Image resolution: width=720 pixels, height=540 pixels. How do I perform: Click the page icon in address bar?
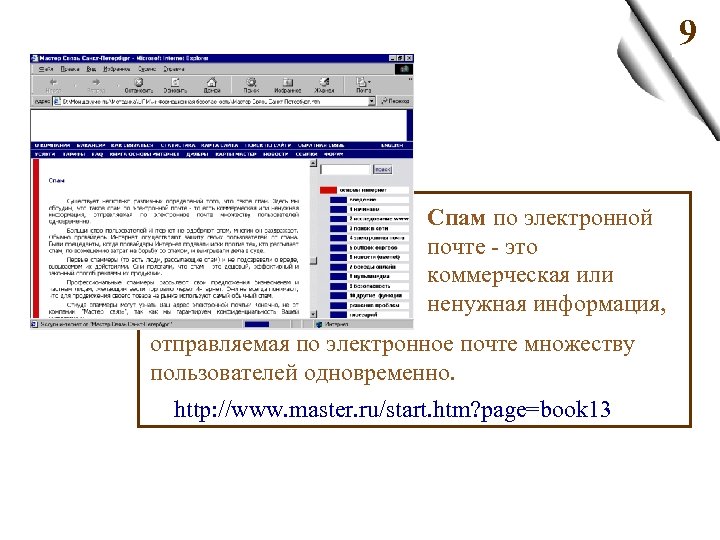57,101
